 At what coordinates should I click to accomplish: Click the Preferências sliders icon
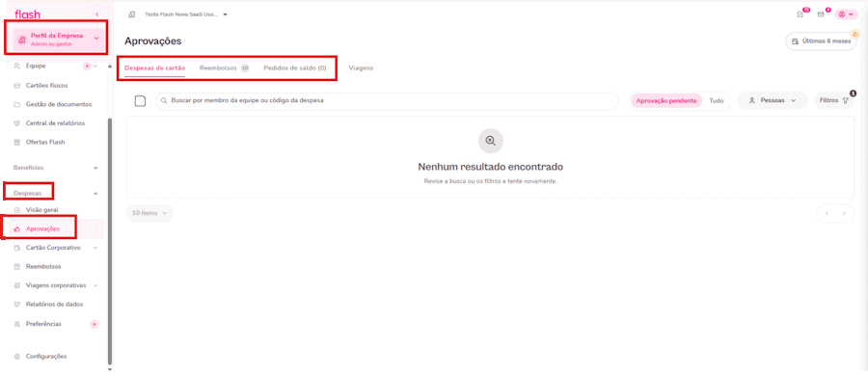pyautogui.click(x=16, y=324)
